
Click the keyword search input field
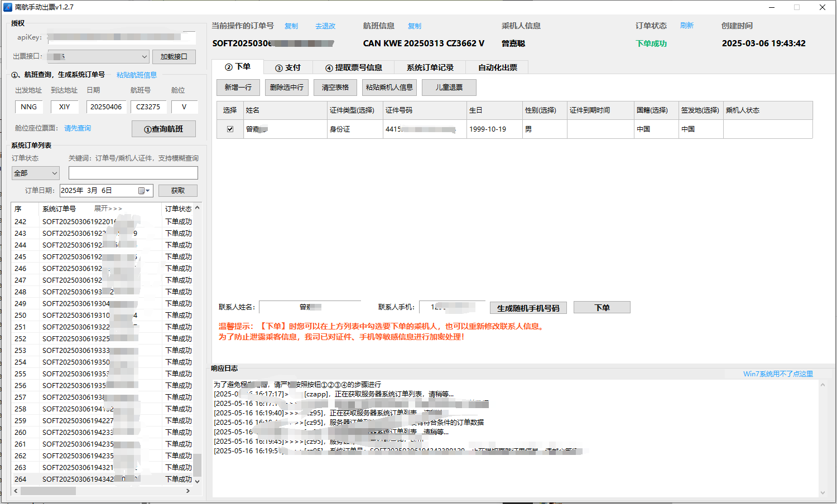(133, 173)
